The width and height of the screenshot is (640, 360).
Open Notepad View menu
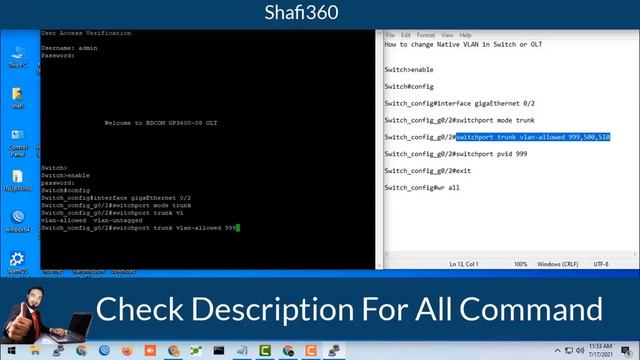(447, 35)
